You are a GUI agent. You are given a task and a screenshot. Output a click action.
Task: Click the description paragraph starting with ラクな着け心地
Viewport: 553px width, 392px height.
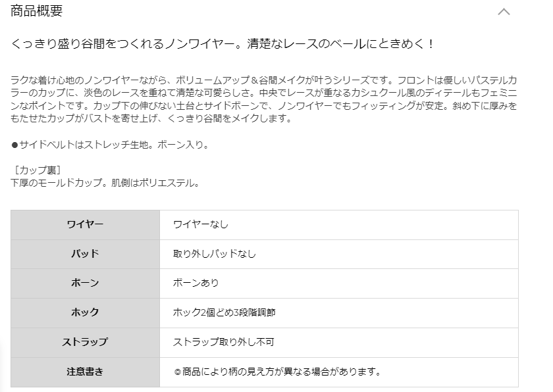point(264,99)
